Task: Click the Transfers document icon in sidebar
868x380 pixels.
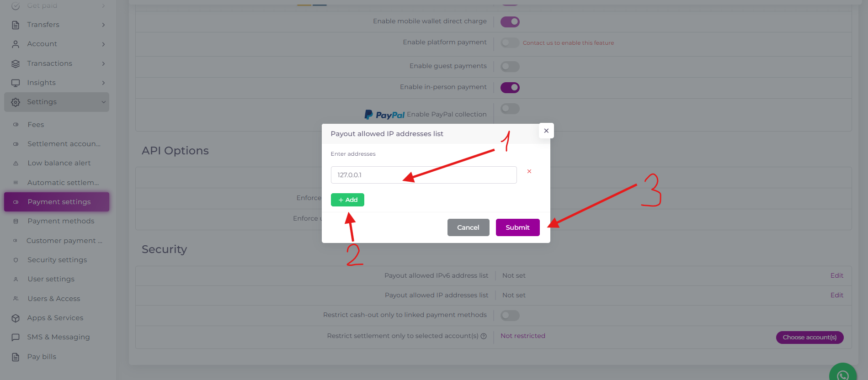Action: click(x=16, y=25)
